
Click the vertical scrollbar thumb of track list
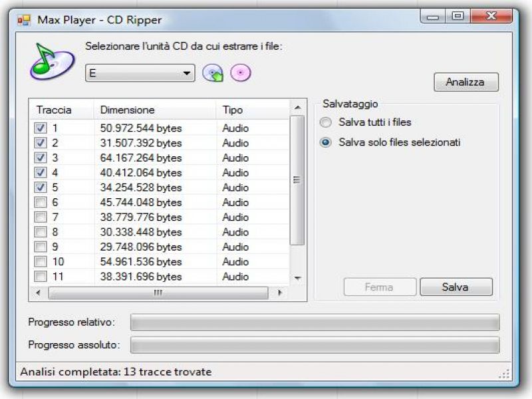[x=297, y=180]
